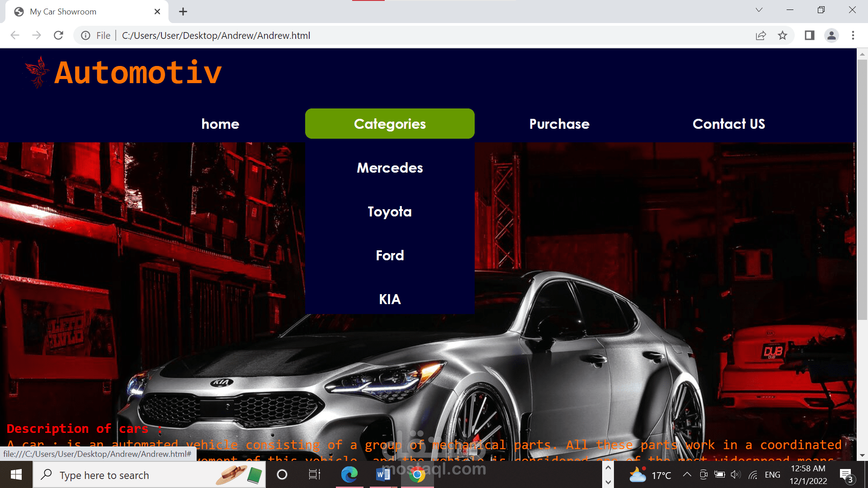Screen dimensions: 868x488
Task: Select KIA from the Categories menu
Action: tap(390, 299)
